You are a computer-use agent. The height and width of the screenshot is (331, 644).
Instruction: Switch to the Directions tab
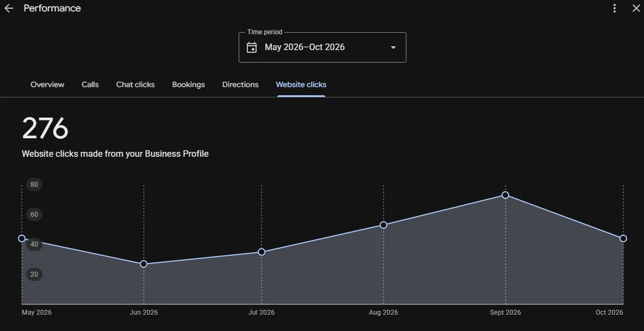240,84
